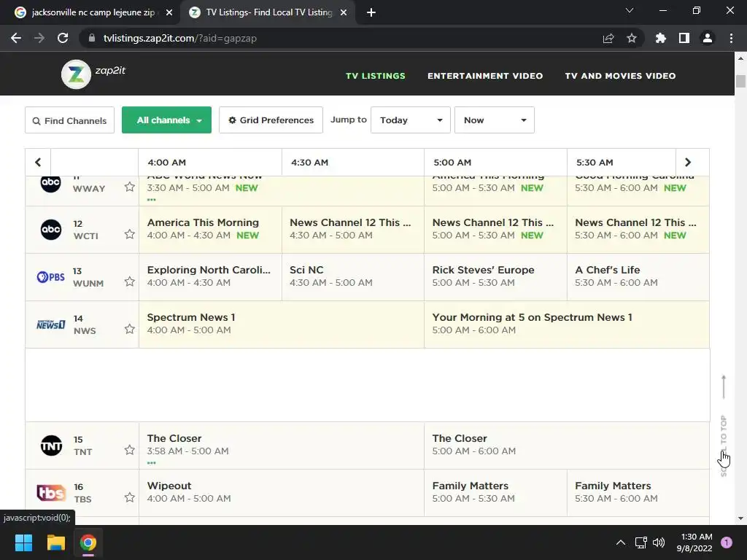Go to earlier time slots arrow
747x560 pixels.
[38, 163]
